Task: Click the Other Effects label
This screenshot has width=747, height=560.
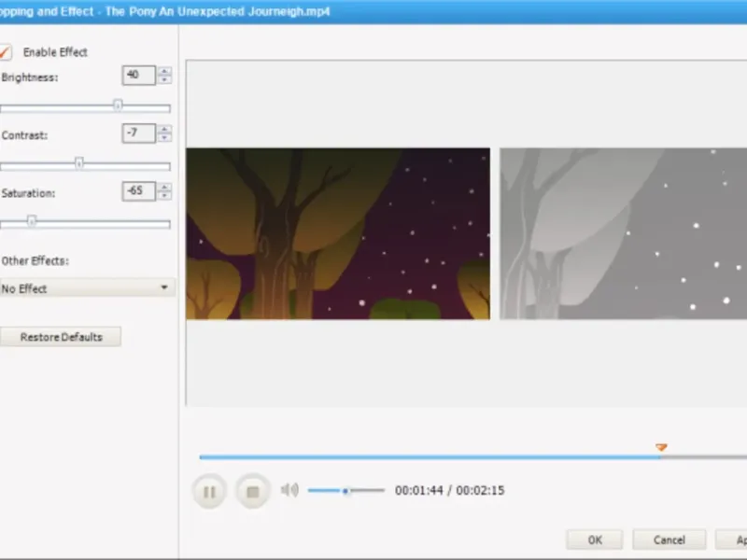Action: 35,261
